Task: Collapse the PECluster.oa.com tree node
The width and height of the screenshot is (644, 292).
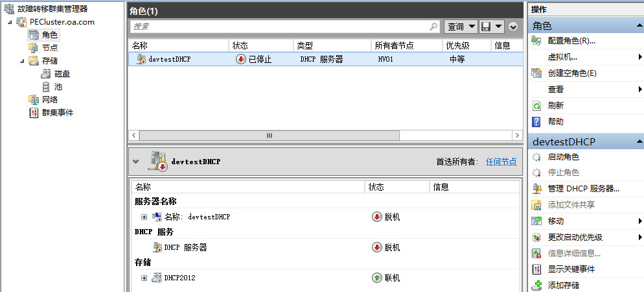Action: point(10,22)
